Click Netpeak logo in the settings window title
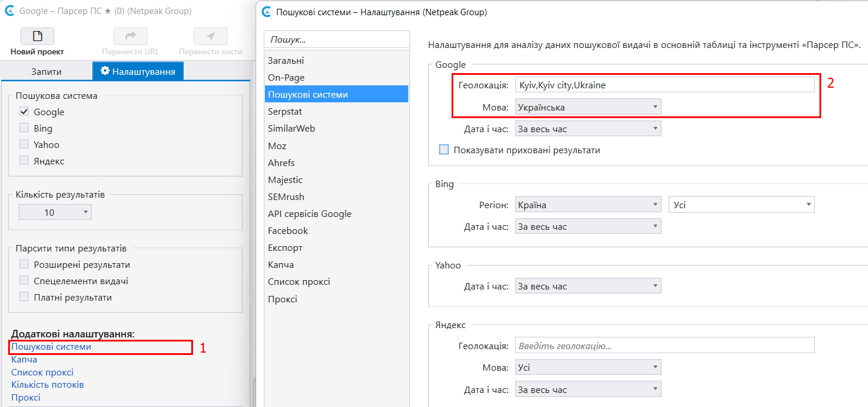 pos(267,12)
